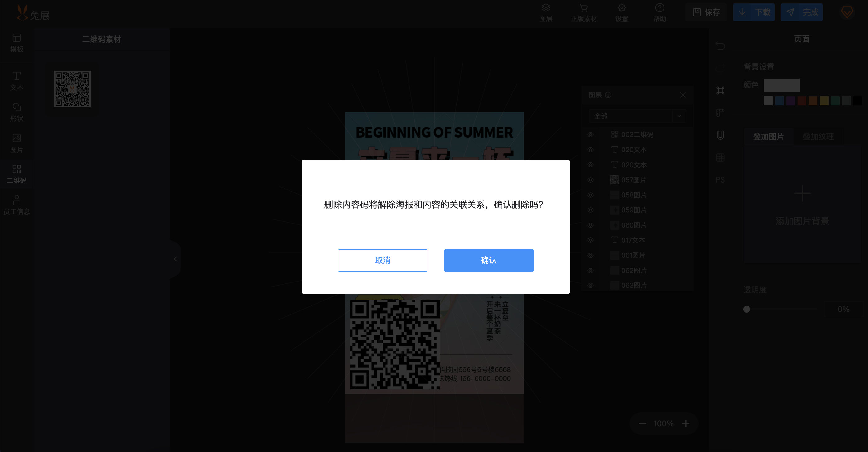Toggle visibility of 062图片 layer

point(590,270)
